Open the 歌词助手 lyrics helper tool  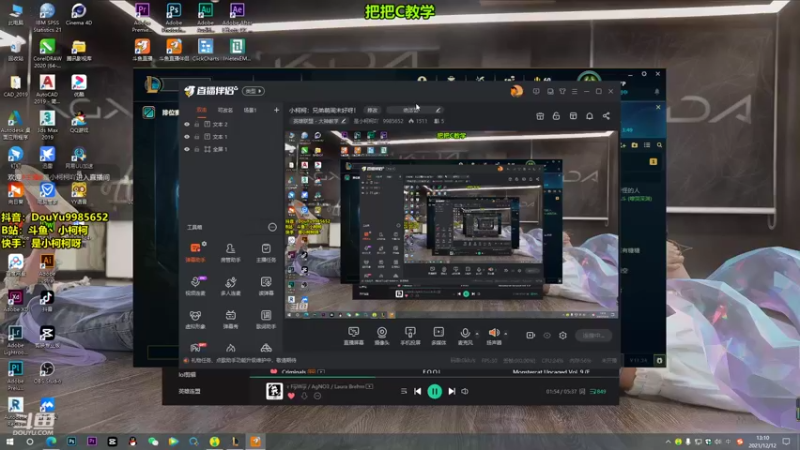tap(266, 319)
